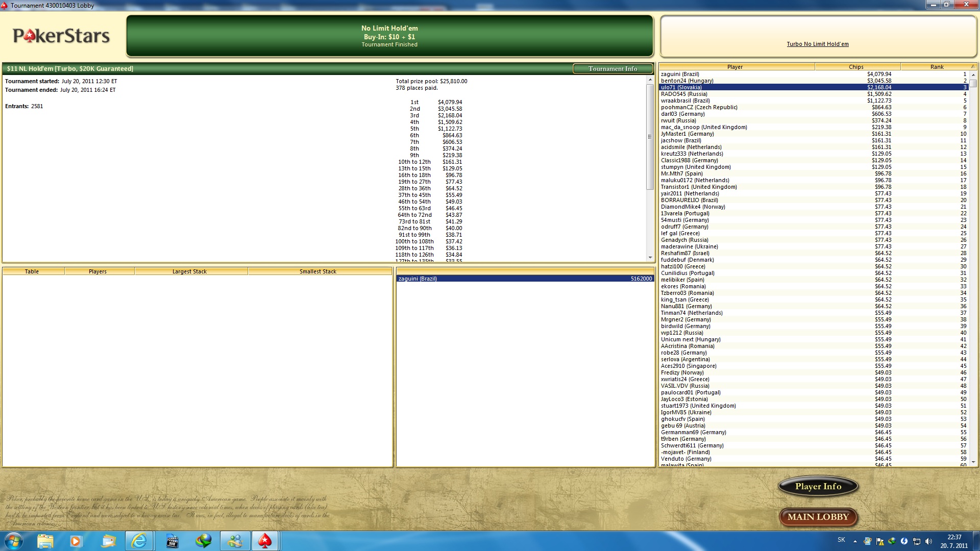Open Windows Explorer from the taskbar
Viewport: 980px width, 551px height.
(x=45, y=541)
